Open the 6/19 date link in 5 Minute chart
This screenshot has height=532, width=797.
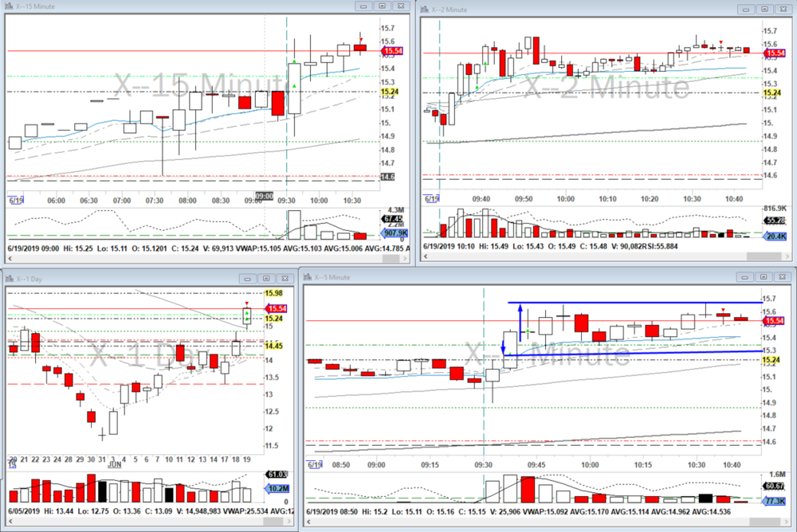coord(315,466)
